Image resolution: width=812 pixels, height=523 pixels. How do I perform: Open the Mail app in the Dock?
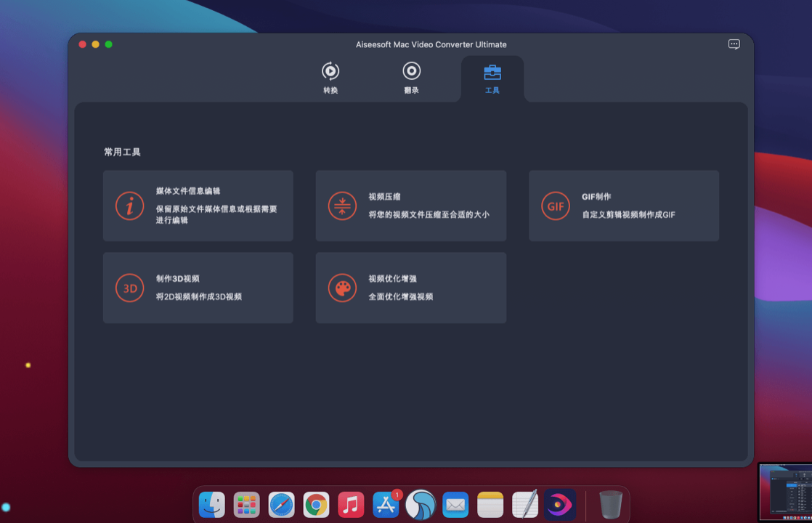(455, 503)
